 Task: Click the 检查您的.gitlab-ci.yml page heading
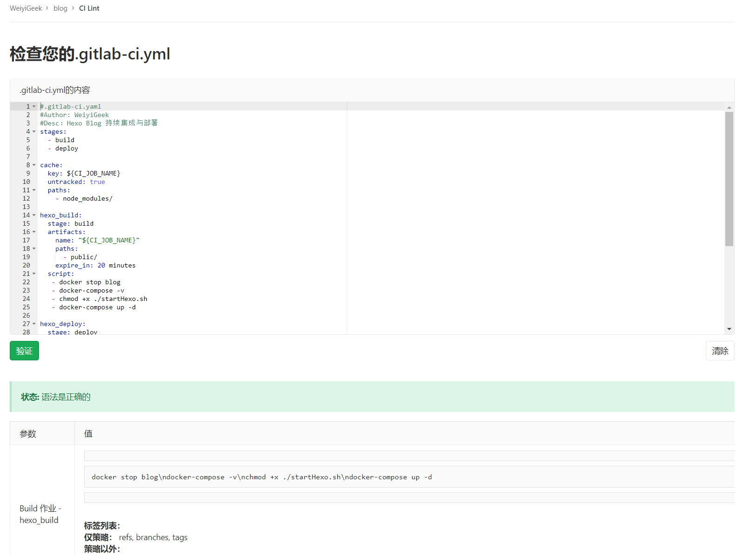click(x=90, y=54)
